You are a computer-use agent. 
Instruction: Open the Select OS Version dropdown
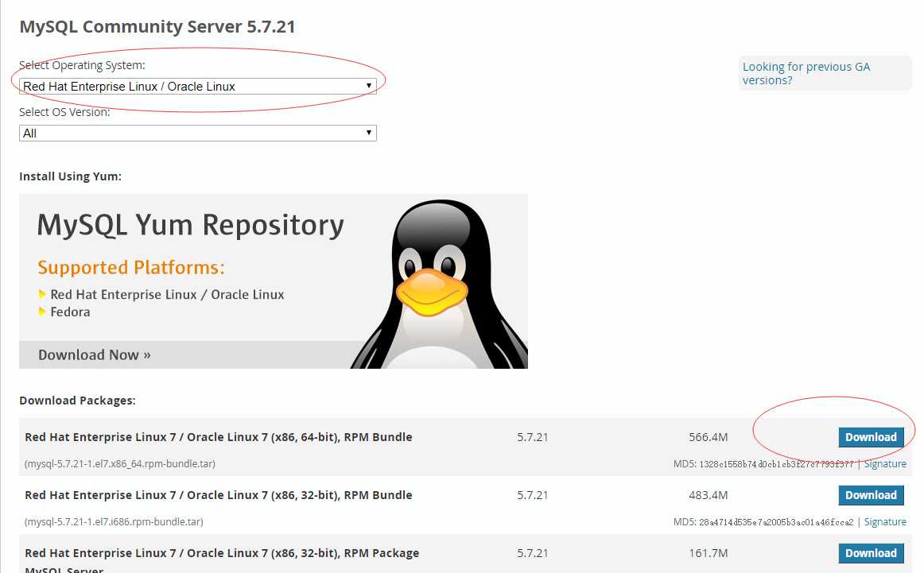coord(197,133)
